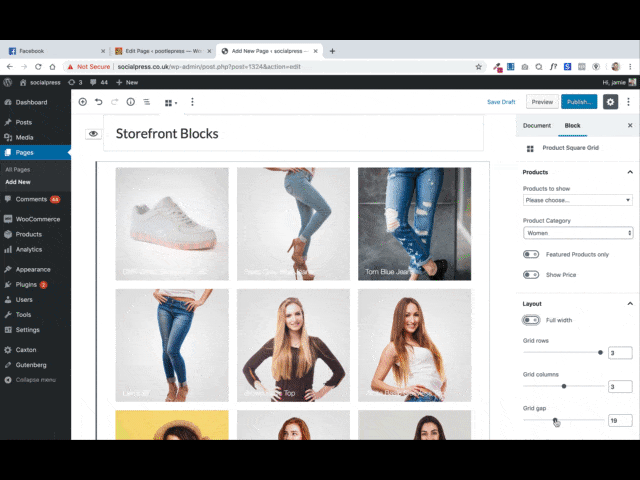Click the Grid columns number field
This screenshot has width=640, height=480.
tap(620, 387)
